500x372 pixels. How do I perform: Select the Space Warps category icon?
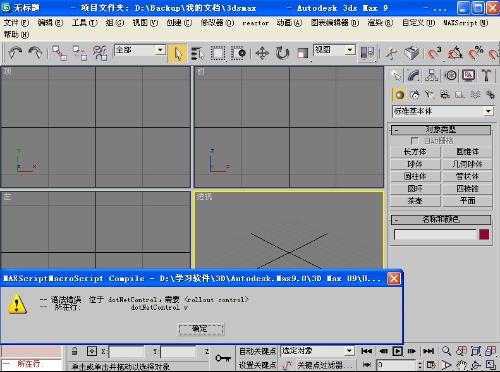coord(475,95)
